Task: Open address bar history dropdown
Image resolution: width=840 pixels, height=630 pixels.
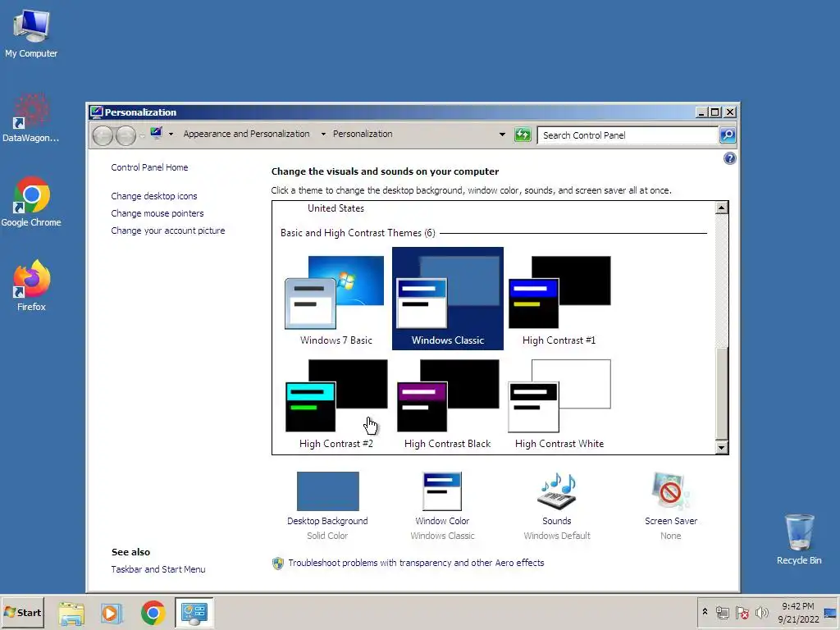Action: click(x=502, y=135)
